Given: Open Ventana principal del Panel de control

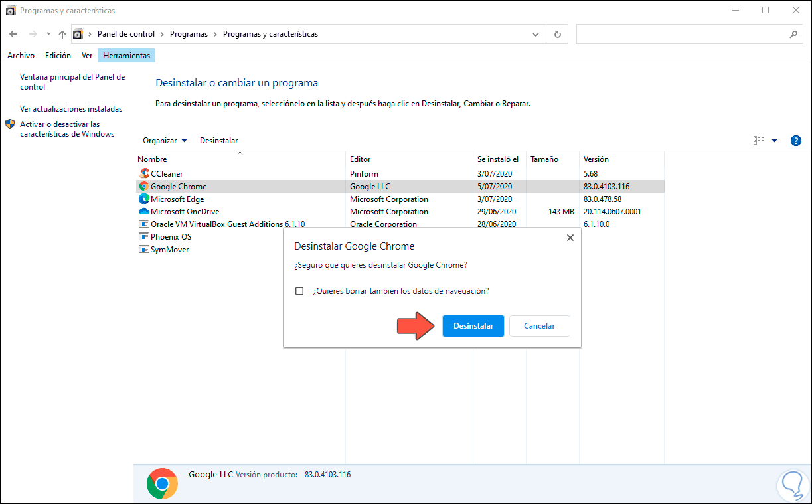Looking at the screenshot, I should pos(72,82).
